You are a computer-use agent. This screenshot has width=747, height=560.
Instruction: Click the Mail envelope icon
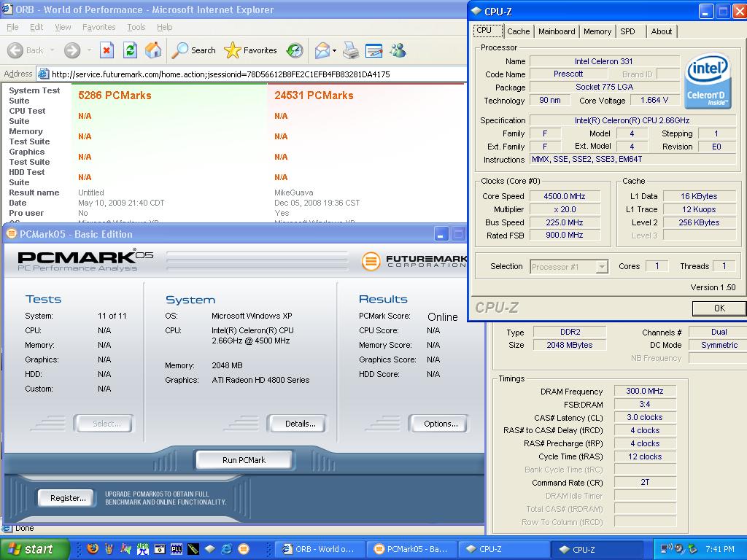coord(322,50)
